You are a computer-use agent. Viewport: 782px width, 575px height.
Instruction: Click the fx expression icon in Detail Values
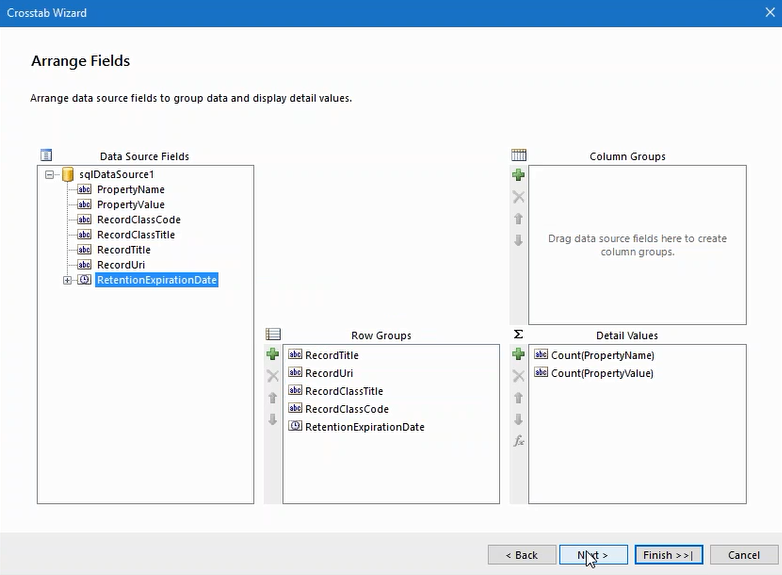click(x=518, y=441)
